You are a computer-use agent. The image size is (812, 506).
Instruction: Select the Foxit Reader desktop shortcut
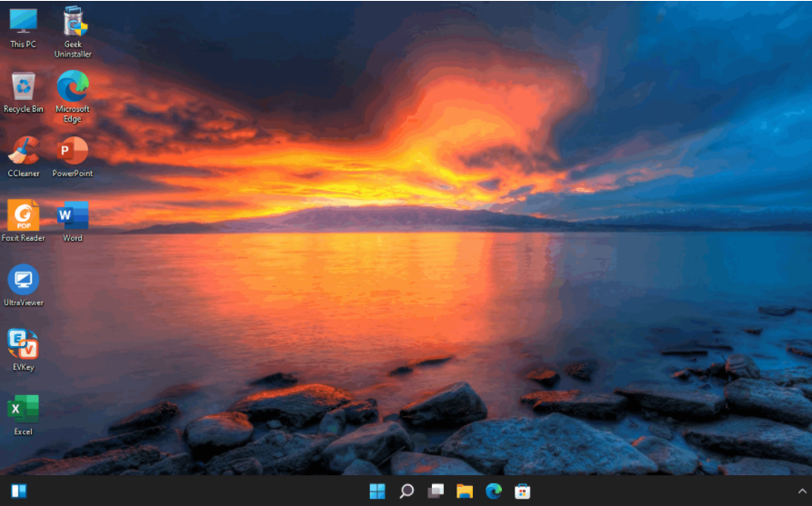point(24,221)
